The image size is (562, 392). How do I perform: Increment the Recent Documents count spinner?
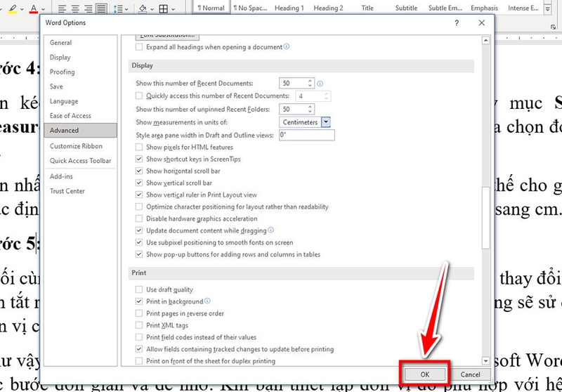point(310,81)
